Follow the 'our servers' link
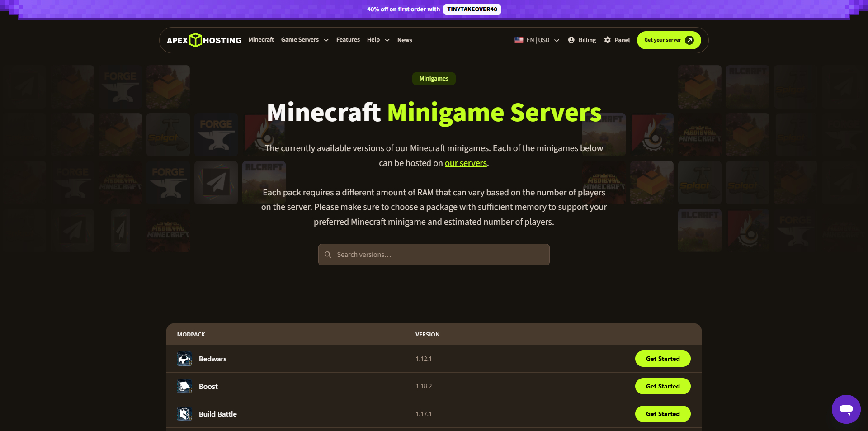868x431 pixels. 466,163
